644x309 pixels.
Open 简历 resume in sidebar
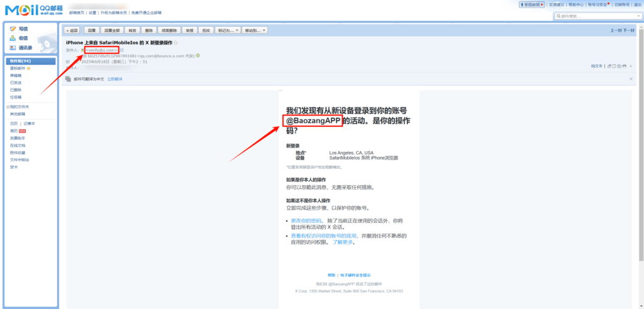[14, 131]
